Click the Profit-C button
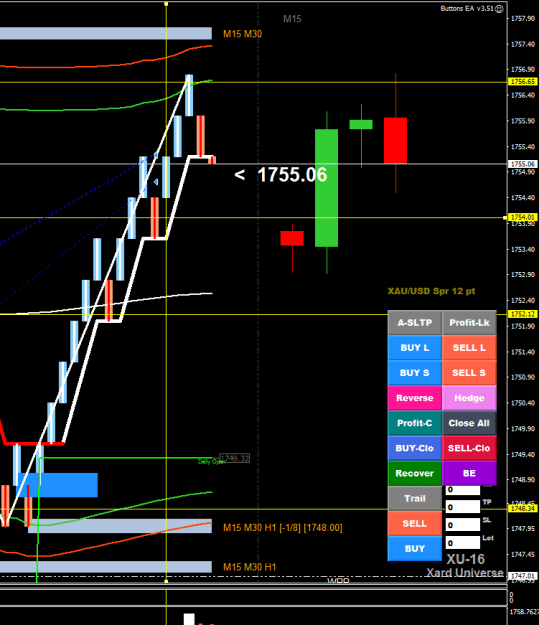Screen dimensions: 539x625 (x=415, y=423)
